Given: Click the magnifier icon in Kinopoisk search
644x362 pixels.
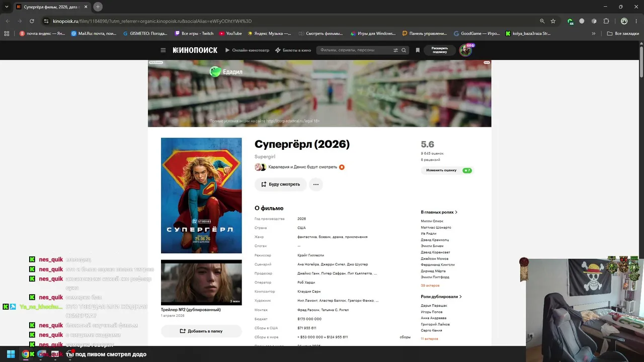Looking at the screenshot, I should (404, 50).
